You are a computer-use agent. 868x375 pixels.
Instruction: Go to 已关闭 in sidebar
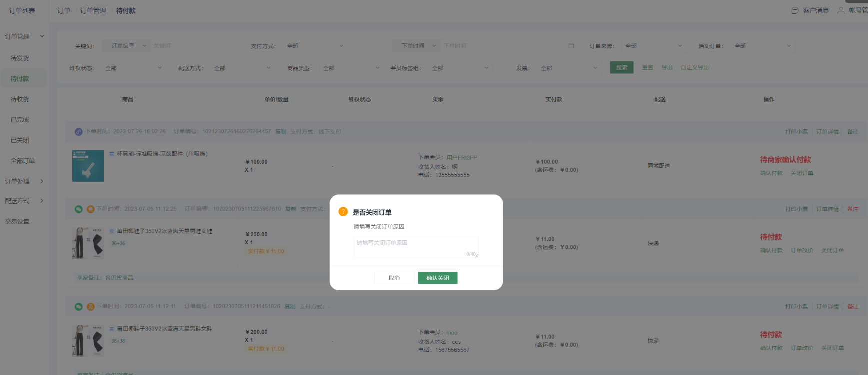(20, 140)
